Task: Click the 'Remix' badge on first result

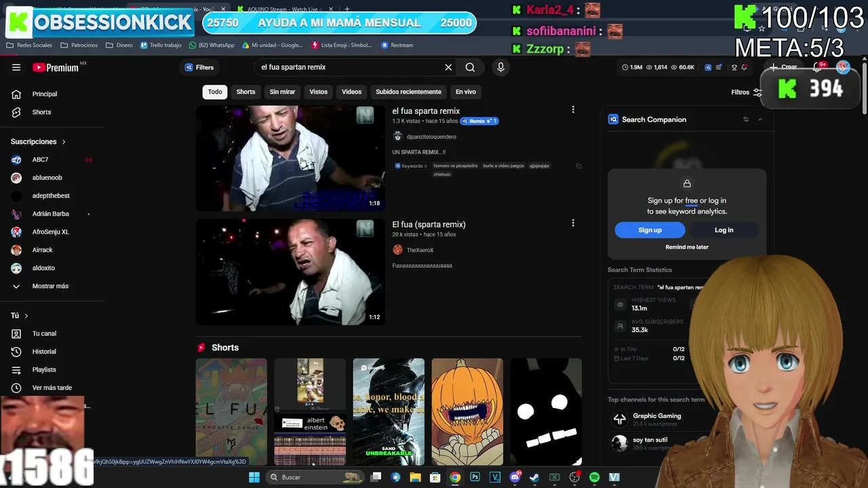Action: (x=479, y=121)
